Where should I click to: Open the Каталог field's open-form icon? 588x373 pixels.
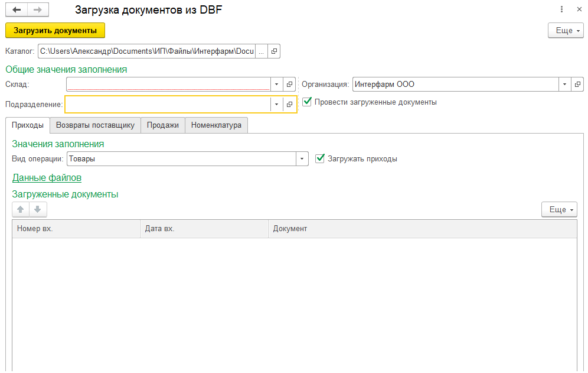click(x=274, y=51)
